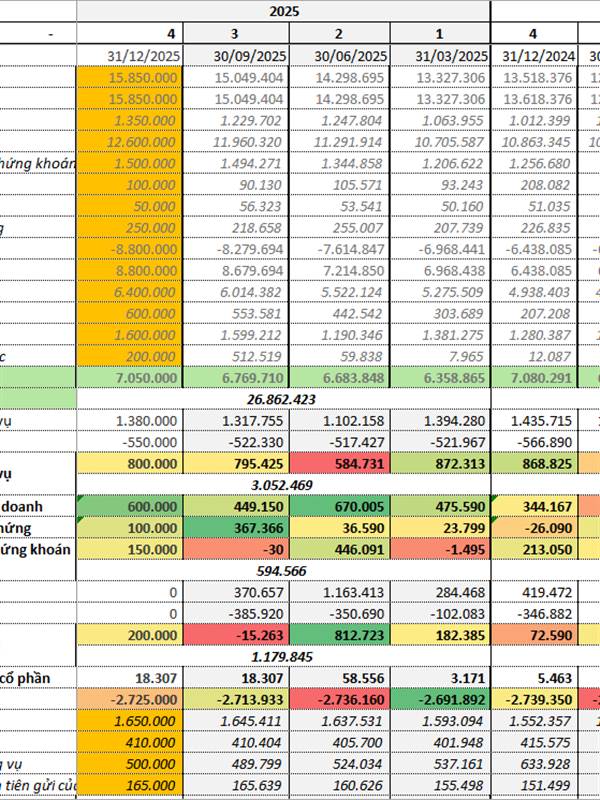Select green total cell 7.080.291

pyautogui.click(x=534, y=378)
